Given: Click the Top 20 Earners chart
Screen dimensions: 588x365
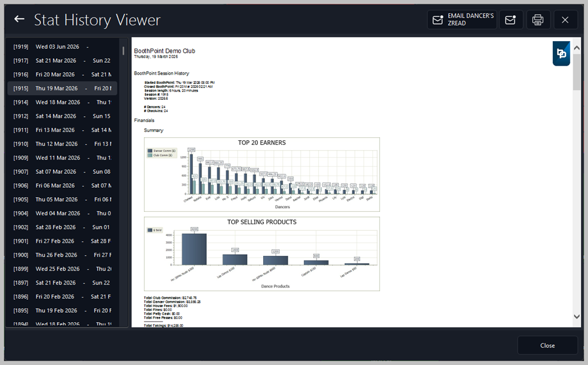Looking at the screenshot, I should coord(262,175).
